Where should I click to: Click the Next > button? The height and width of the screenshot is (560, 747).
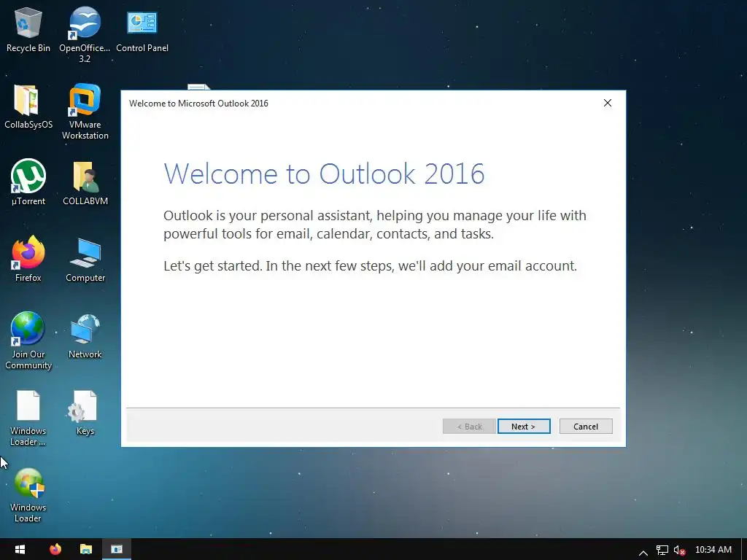524,426
